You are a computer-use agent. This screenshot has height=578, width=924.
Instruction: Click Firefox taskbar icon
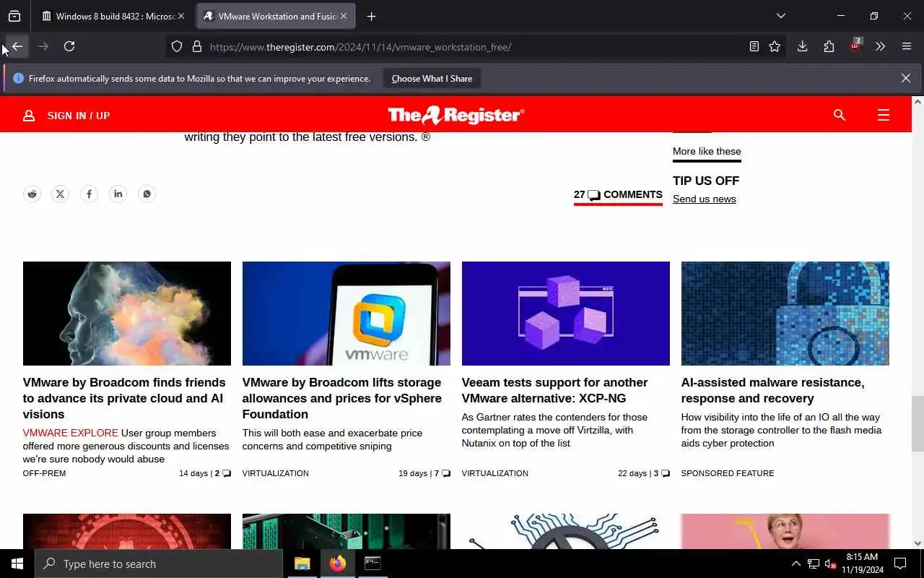(x=337, y=564)
